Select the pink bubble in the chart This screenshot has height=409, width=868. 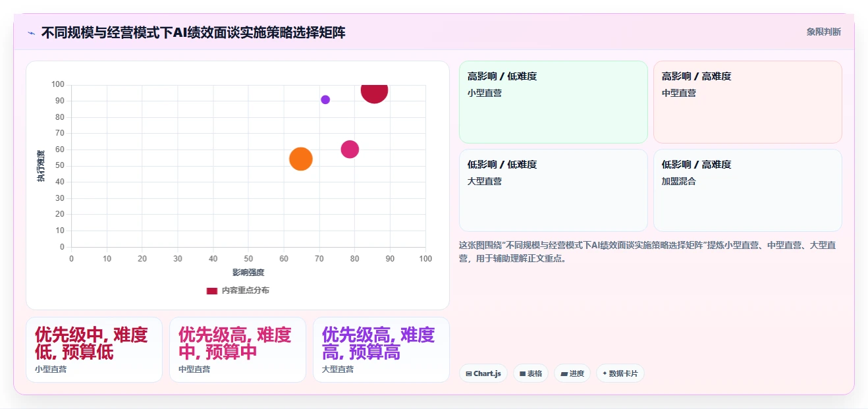pyautogui.click(x=350, y=150)
